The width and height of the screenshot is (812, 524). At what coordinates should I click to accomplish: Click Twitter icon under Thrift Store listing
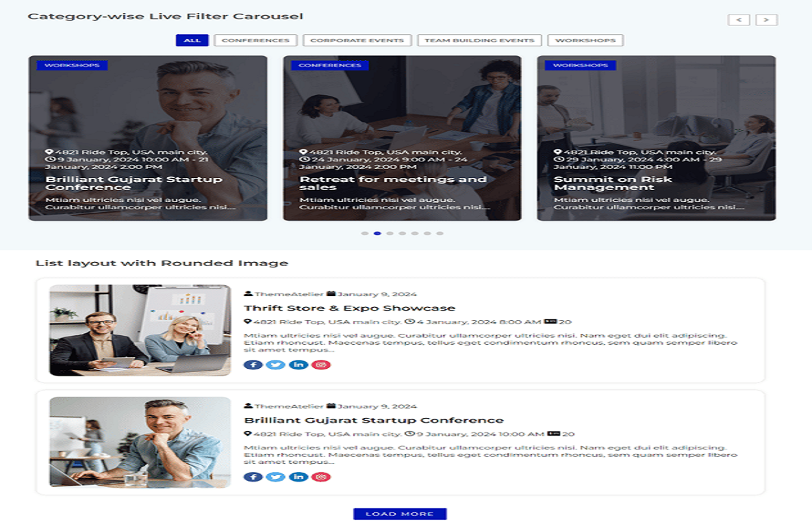pos(276,365)
